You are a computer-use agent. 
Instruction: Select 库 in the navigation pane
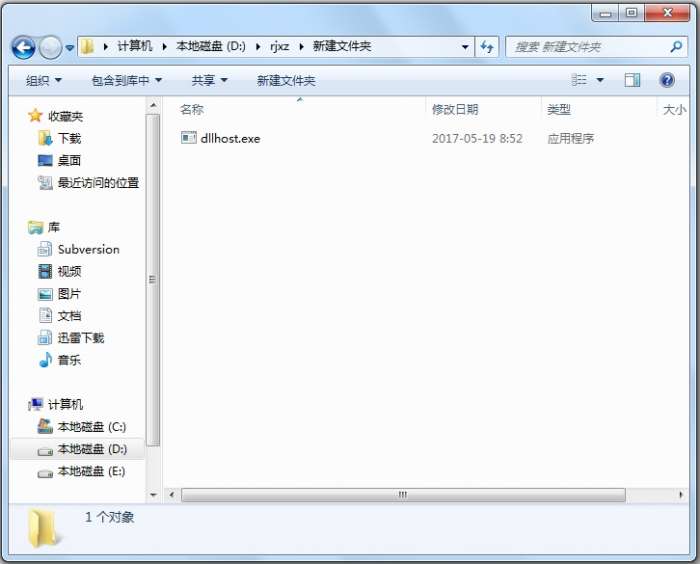(54, 227)
